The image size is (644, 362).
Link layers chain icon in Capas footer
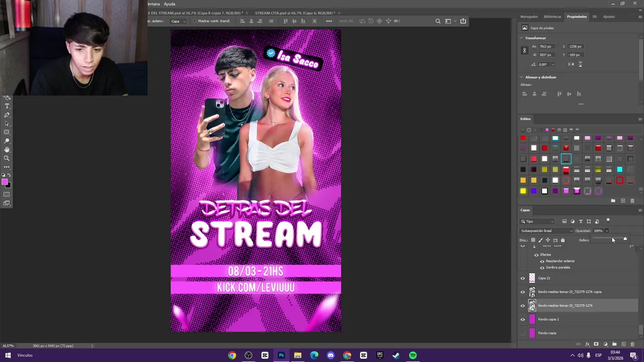(x=578, y=344)
